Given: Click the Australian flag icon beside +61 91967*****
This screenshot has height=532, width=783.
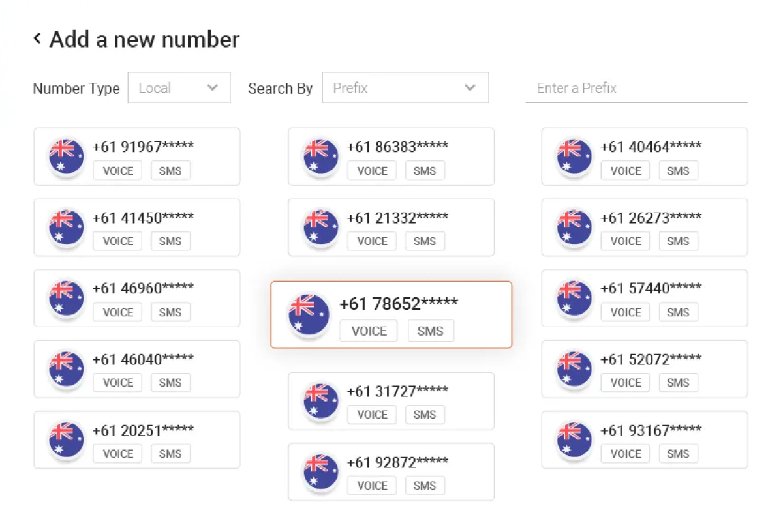Looking at the screenshot, I should point(66,157).
